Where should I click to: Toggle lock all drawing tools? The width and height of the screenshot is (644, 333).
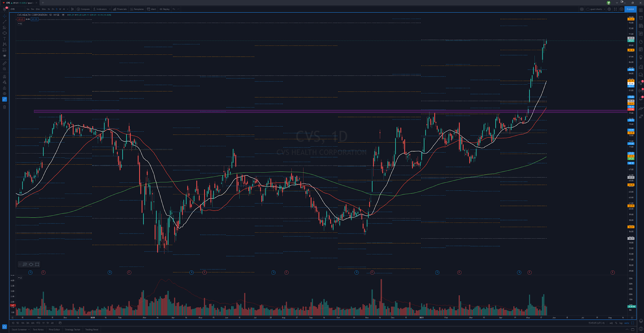(x=4, y=88)
